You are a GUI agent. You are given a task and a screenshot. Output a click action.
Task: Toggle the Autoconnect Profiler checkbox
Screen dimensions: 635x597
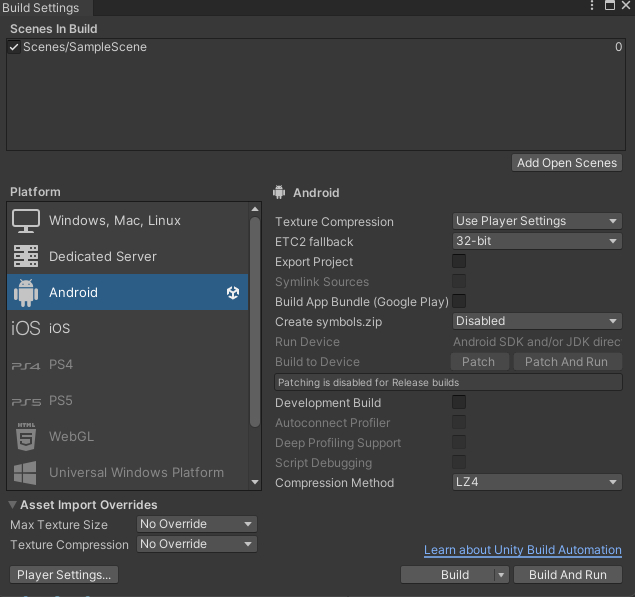[459, 422]
